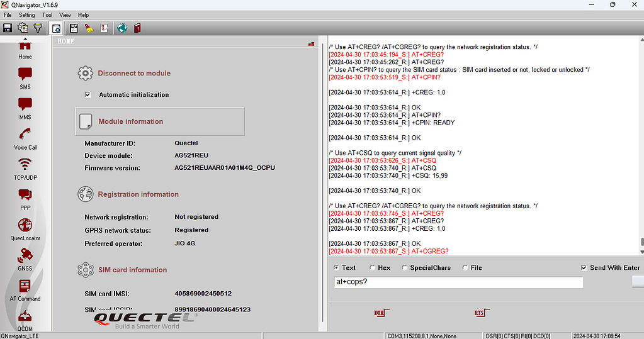
Task: Click the log scrollbar up arrow
Action: 642,40
